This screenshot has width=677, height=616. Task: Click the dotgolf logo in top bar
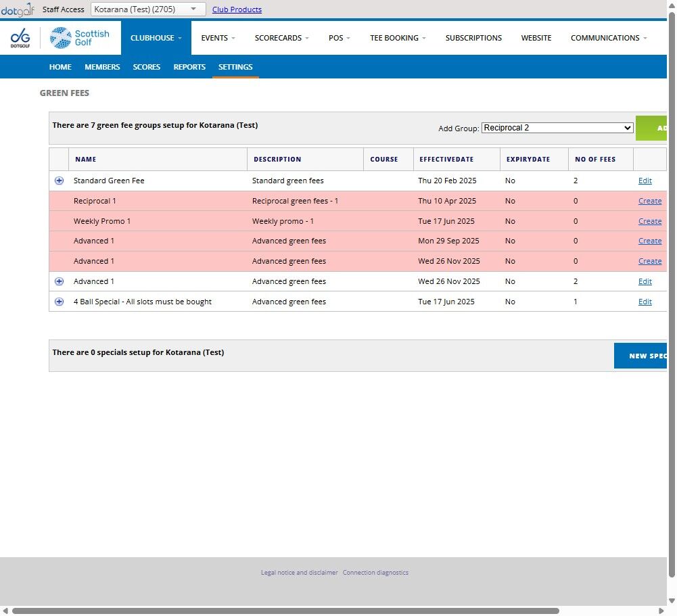coord(18,9)
